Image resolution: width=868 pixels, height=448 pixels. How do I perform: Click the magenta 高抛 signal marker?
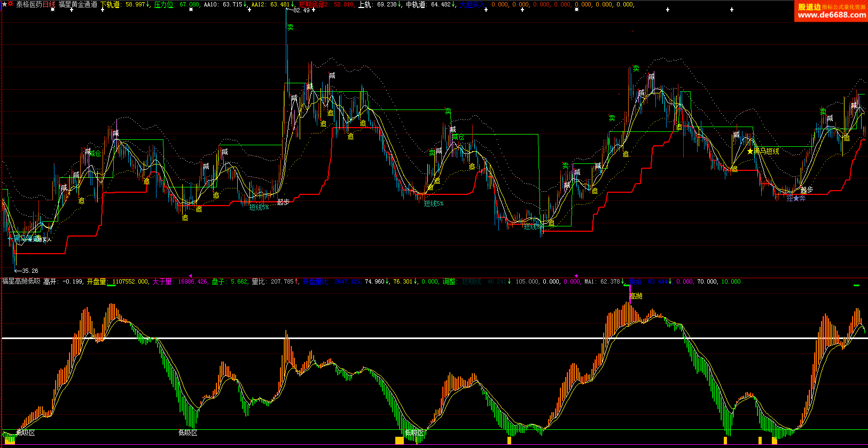635,296
